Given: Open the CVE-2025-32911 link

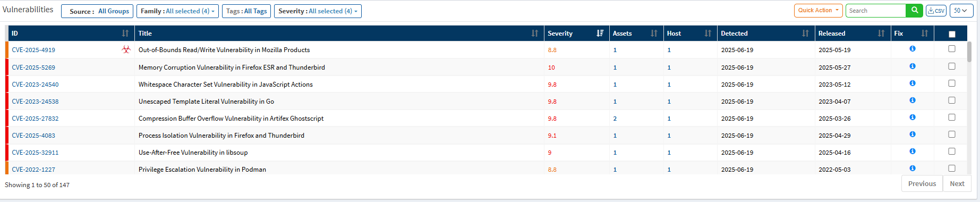Looking at the screenshot, I should 35,153.
